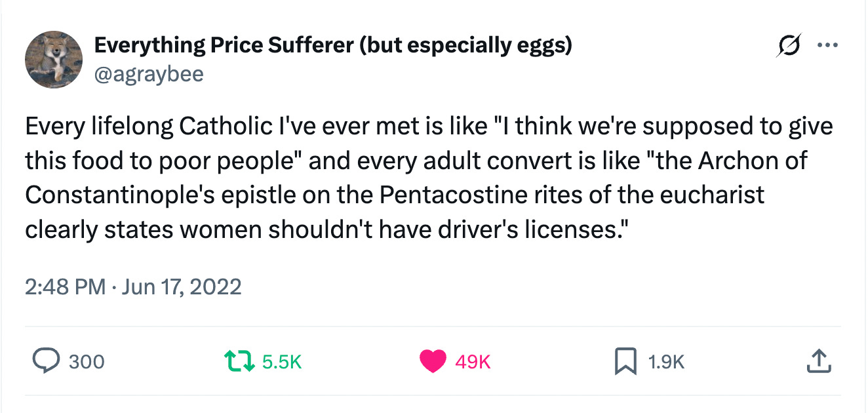Unlike the post by toggling the heart
Viewport: 868px width, 413px height.
coord(433,361)
